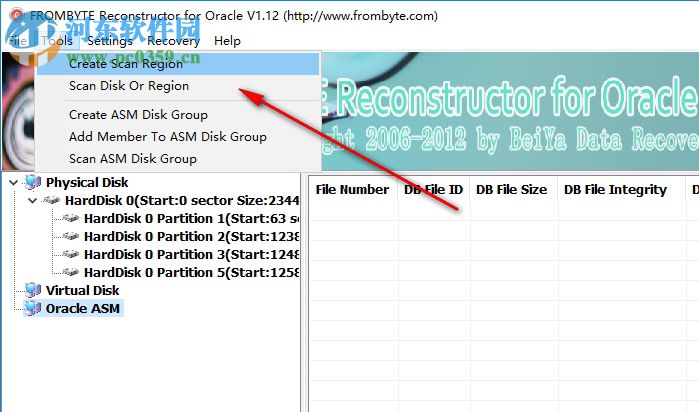Open the Tools menu
699x412 pixels.
pyautogui.click(x=58, y=41)
